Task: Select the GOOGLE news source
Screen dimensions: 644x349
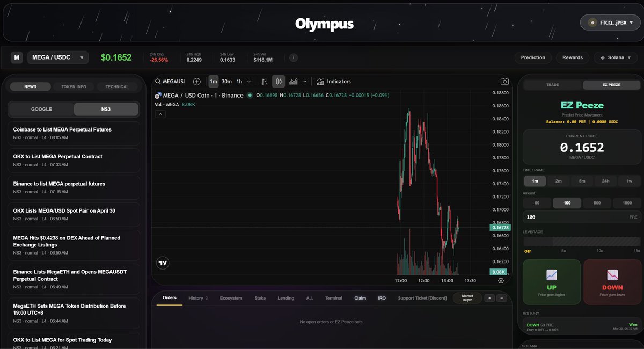Action: 41,109
